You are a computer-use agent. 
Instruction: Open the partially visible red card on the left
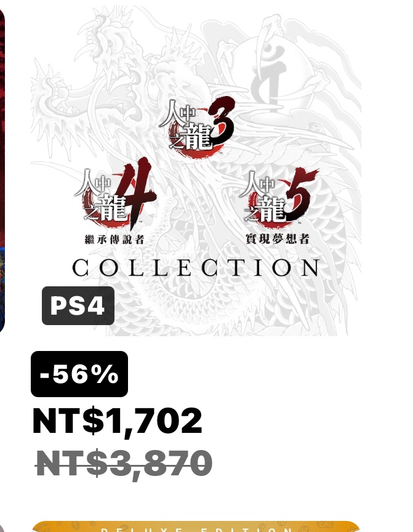coord(2,123)
